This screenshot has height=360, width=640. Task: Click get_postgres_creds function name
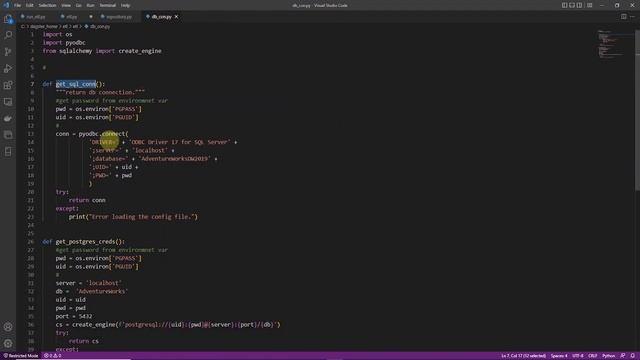click(x=86, y=242)
